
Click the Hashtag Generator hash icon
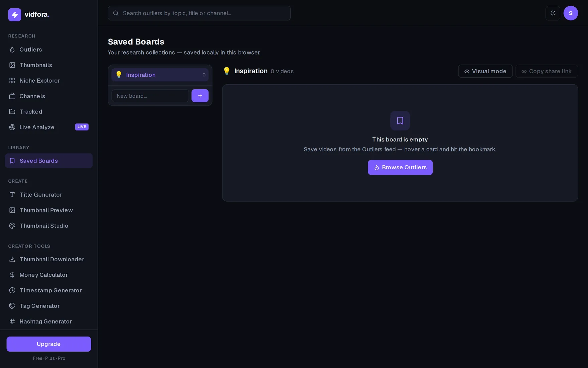point(12,321)
